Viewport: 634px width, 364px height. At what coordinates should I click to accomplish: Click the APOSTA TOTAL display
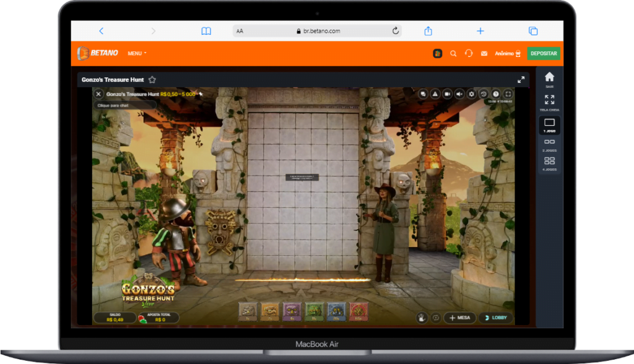(159, 318)
